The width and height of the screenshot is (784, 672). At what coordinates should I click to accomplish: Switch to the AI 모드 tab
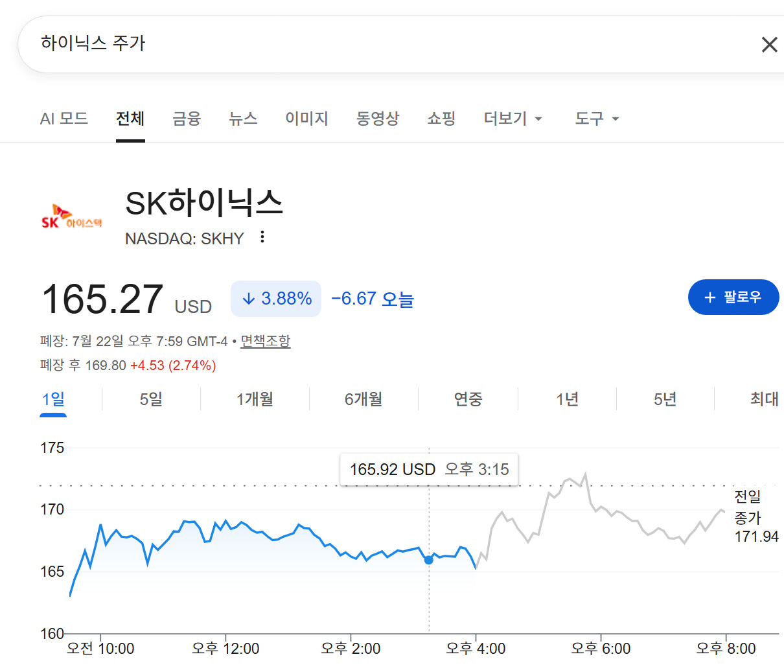[x=64, y=119]
